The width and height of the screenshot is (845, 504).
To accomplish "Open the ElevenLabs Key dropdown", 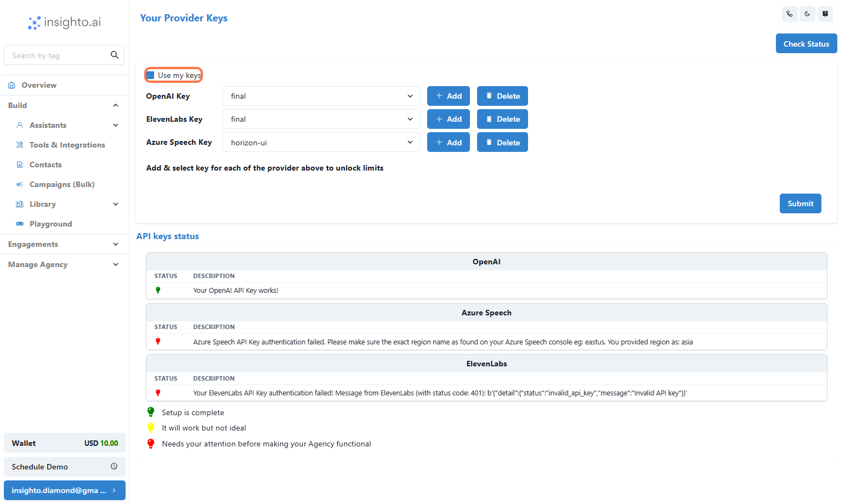I will 321,119.
